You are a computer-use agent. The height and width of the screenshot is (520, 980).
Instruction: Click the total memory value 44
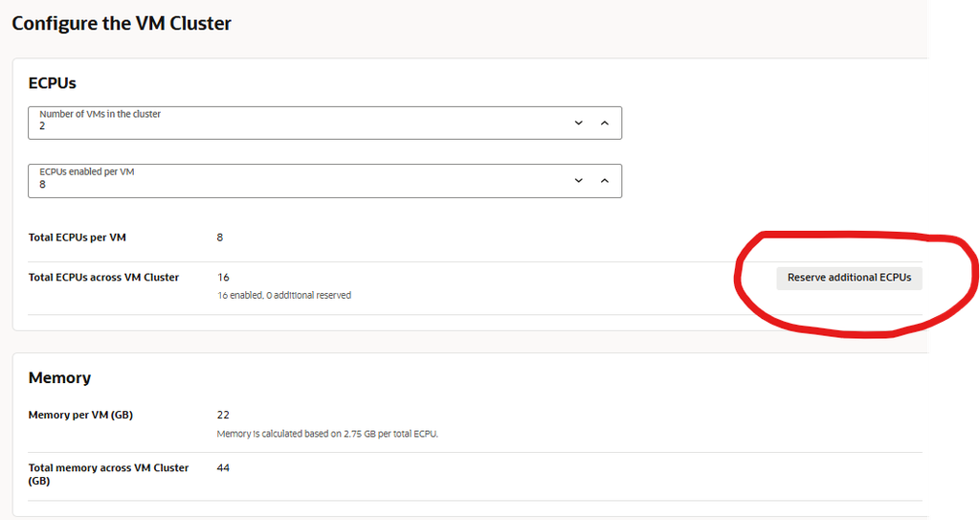223,468
